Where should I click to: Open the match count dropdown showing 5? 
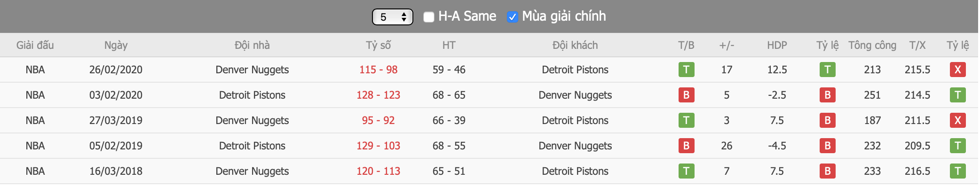tap(392, 17)
